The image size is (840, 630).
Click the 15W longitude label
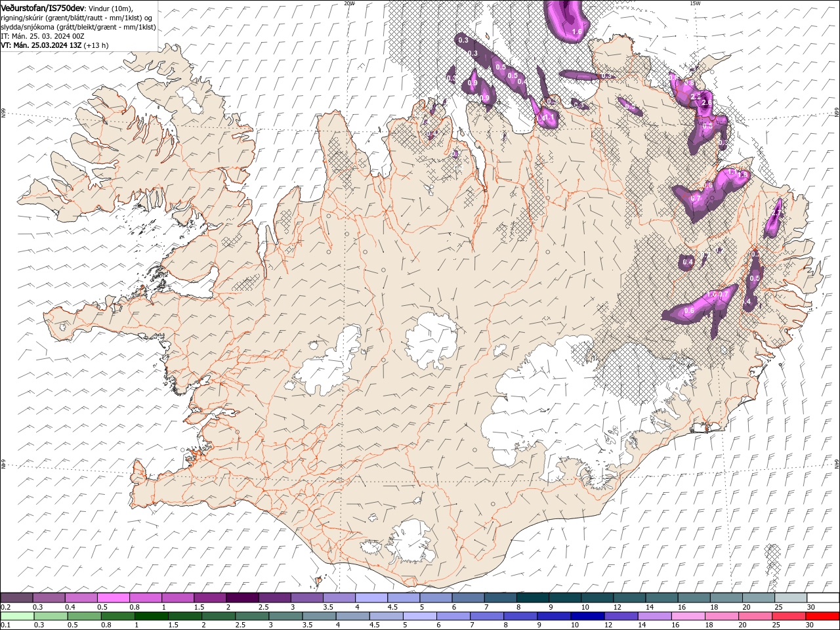pyautogui.click(x=695, y=3)
